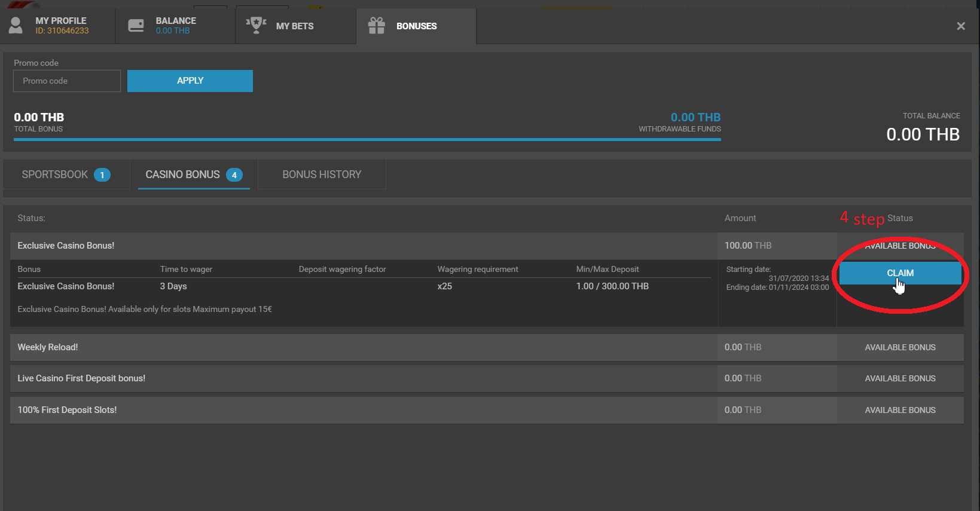Click the WITHDRAWABLE FUNDS amount
The width and height of the screenshot is (980, 511).
[695, 117]
